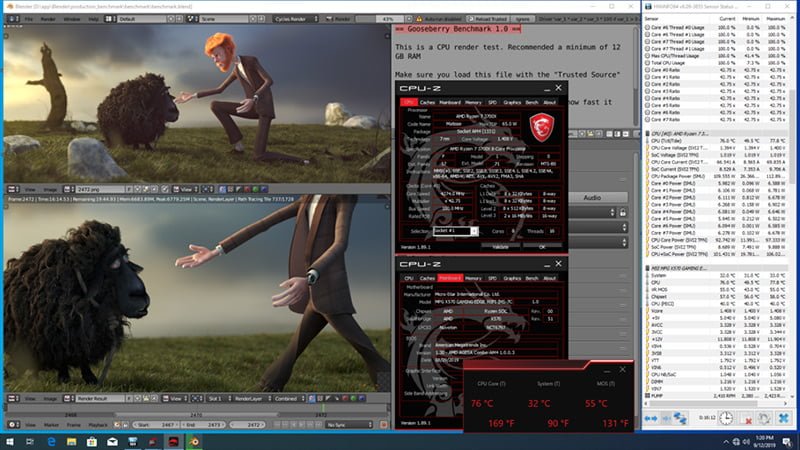
Task: Switch to Memory tab in upper CPU-Z
Action: point(473,102)
